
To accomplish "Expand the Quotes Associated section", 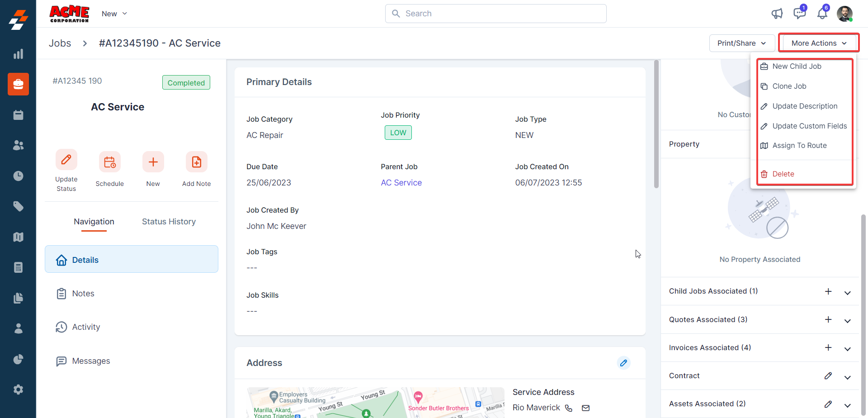I will click(x=847, y=321).
